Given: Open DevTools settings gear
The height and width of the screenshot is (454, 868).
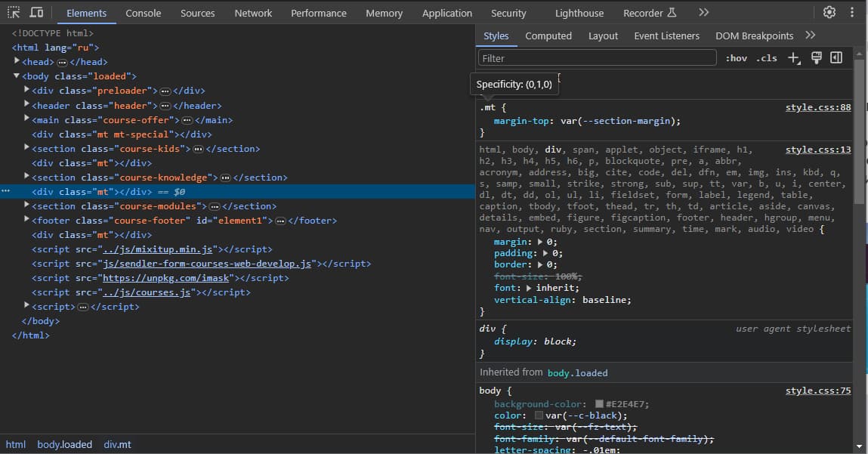Looking at the screenshot, I should pos(829,12).
